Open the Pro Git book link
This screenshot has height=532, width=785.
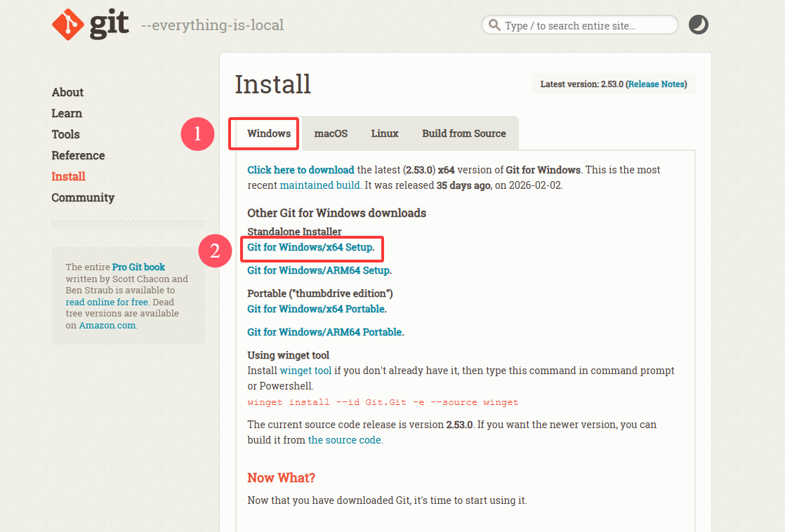click(x=138, y=267)
